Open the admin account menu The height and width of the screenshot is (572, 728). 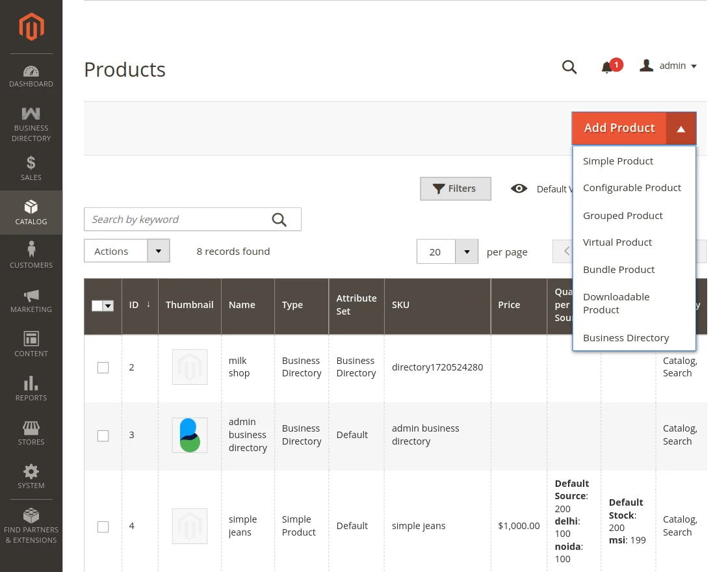(669, 66)
